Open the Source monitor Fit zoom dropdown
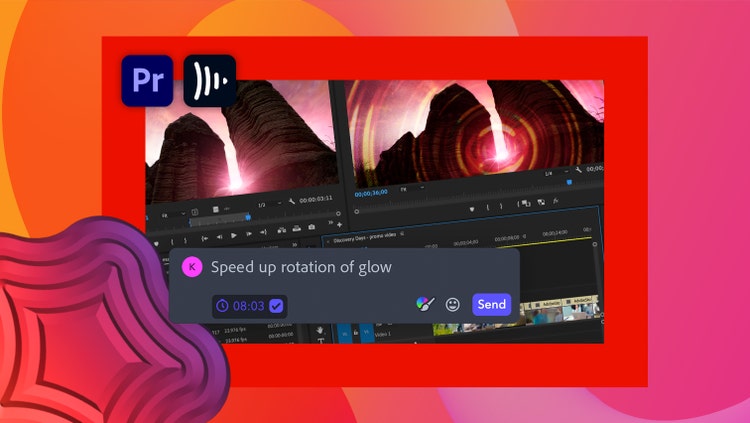Screen dimensions: 750x423 tap(173, 214)
